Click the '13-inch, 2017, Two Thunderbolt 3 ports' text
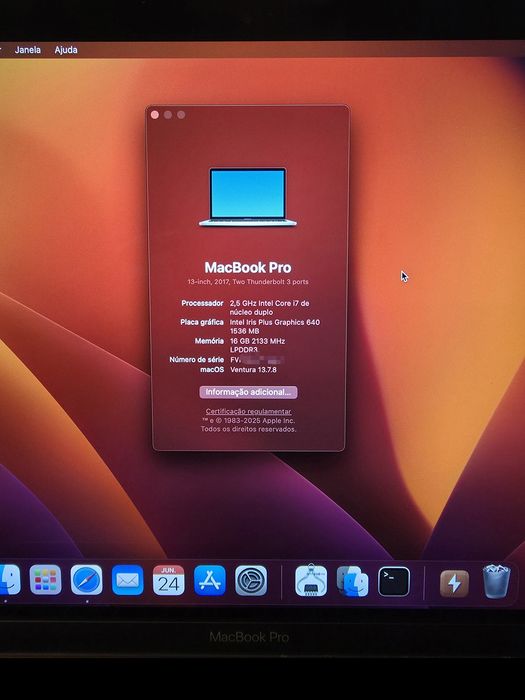The image size is (525, 700). [x=248, y=282]
